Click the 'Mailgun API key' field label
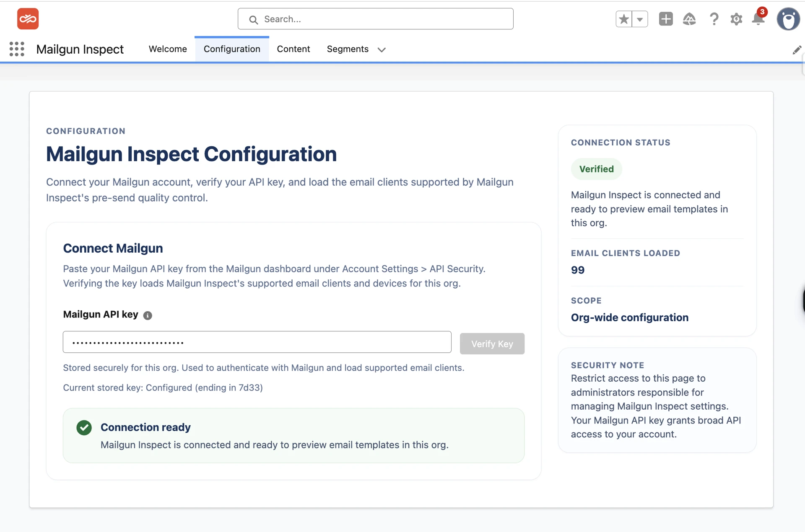The width and height of the screenshot is (805, 532). pyautogui.click(x=101, y=314)
